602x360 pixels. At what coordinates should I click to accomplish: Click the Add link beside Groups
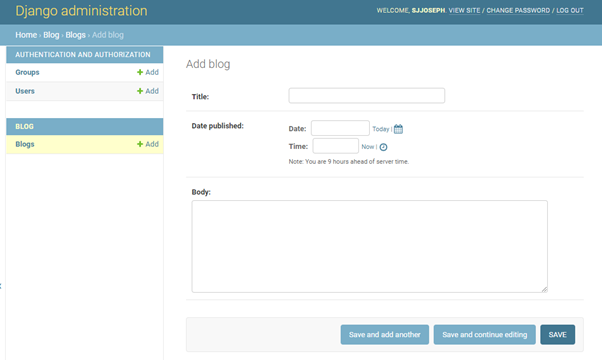pyautogui.click(x=148, y=72)
